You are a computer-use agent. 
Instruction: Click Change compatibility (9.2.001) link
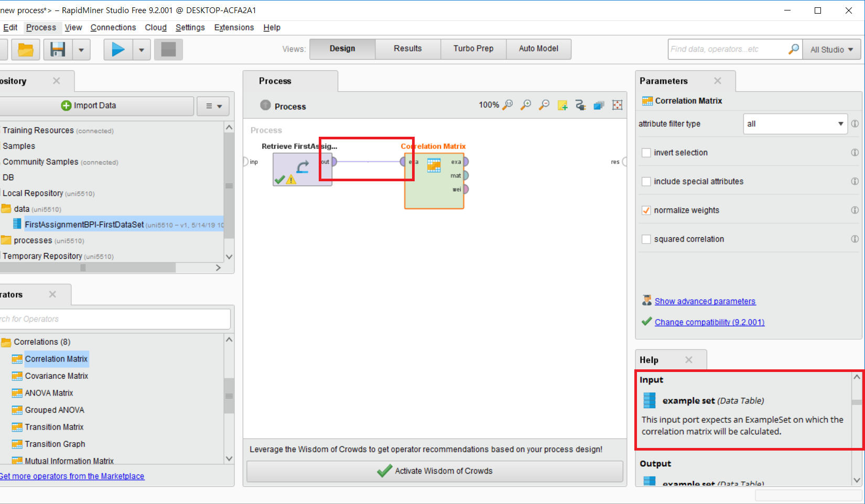click(x=709, y=322)
